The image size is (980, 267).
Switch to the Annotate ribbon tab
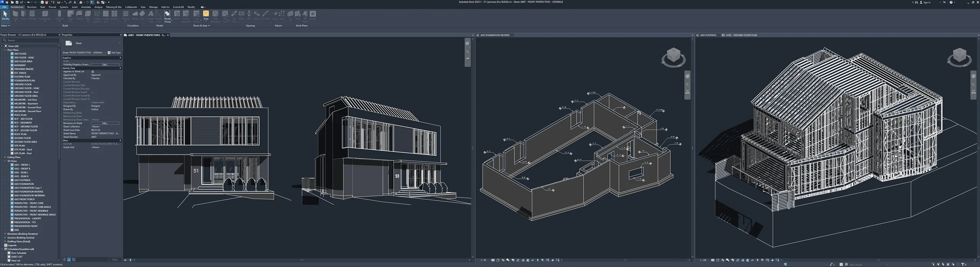tap(86, 7)
